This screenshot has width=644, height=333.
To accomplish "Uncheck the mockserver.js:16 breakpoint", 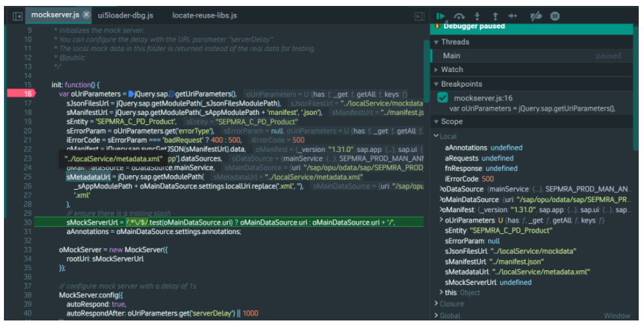I will (442, 98).
